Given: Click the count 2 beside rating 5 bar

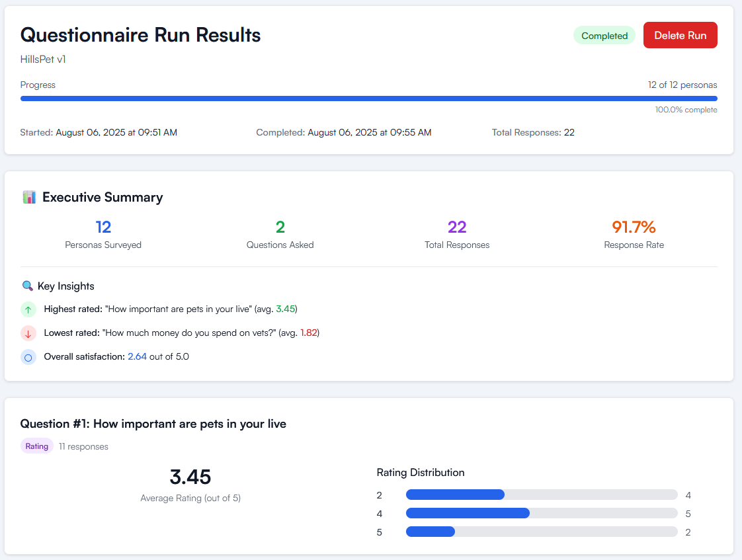Looking at the screenshot, I should pyautogui.click(x=688, y=532).
